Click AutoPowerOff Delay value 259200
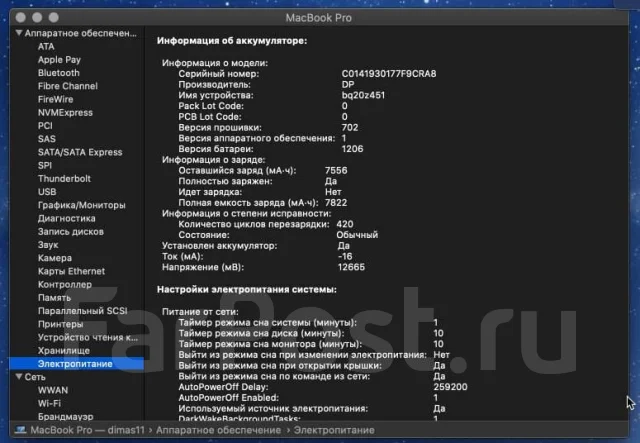Viewport: 640px width, 443px height. coord(450,387)
